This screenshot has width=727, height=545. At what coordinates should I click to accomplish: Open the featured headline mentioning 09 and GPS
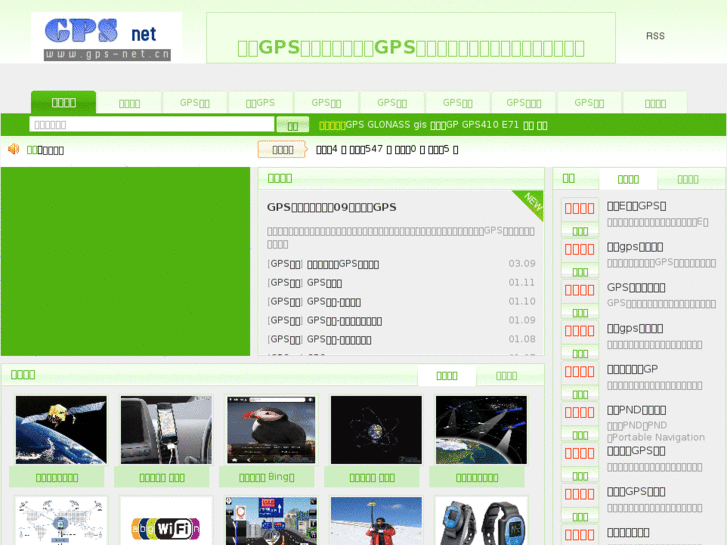point(332,207)
